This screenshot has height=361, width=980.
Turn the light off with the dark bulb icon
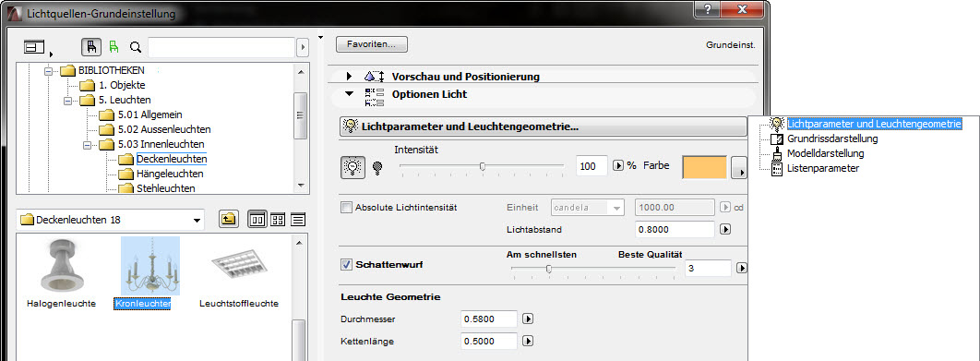pyautogui.click(x=376, y=168)
